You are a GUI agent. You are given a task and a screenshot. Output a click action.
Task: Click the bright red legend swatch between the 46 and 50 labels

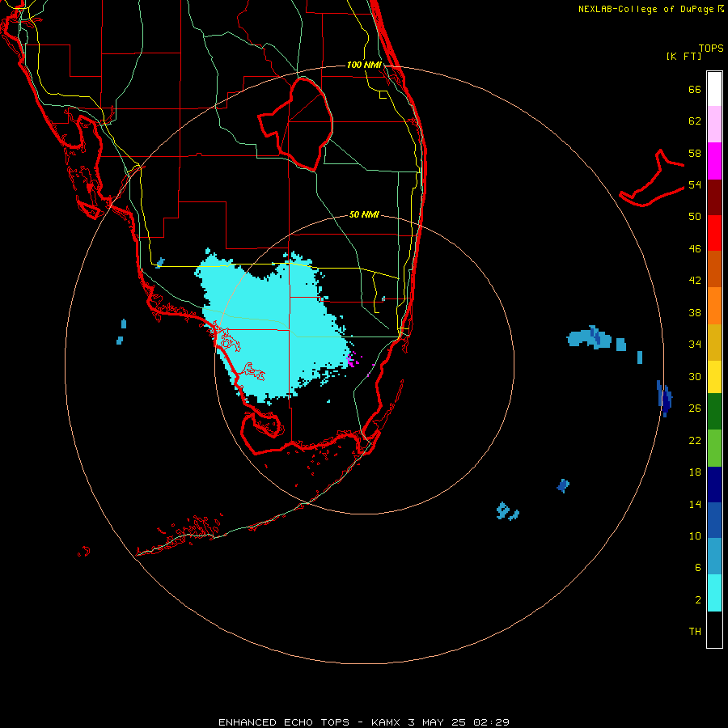click(x=714, y=233)
